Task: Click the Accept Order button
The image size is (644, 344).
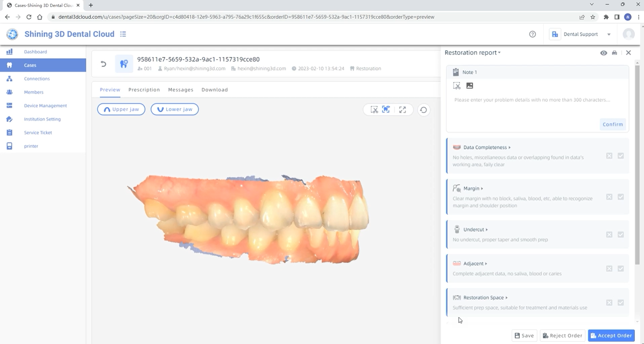Action: [x=611, y=335]
